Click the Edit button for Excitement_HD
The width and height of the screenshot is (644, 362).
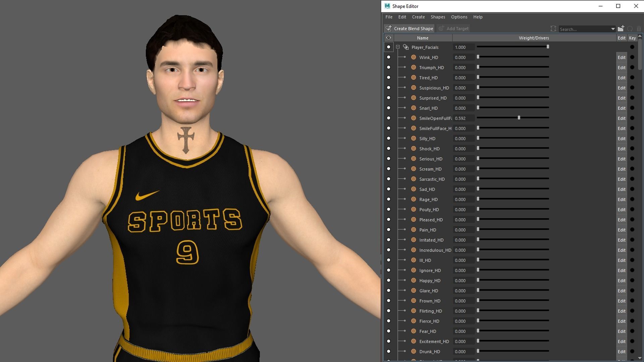622,341
